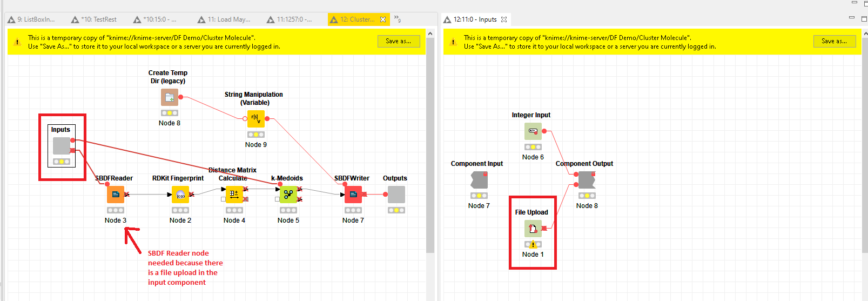The height and width of the screenshot is (301, 868).
Task: Click the Node 2 label under RDKit Fingerprint
Action: point(180,220)
